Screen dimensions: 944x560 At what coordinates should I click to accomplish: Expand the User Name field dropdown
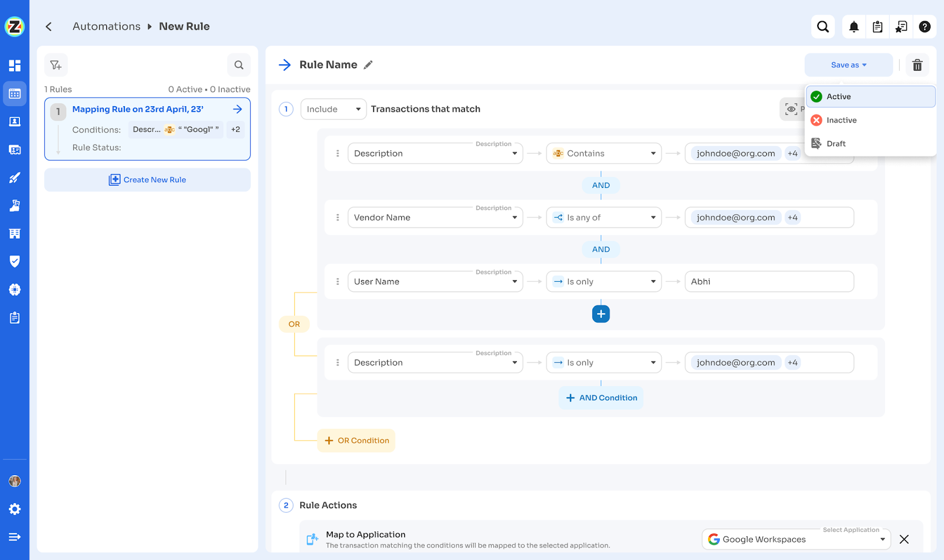[x=435, y=282]
